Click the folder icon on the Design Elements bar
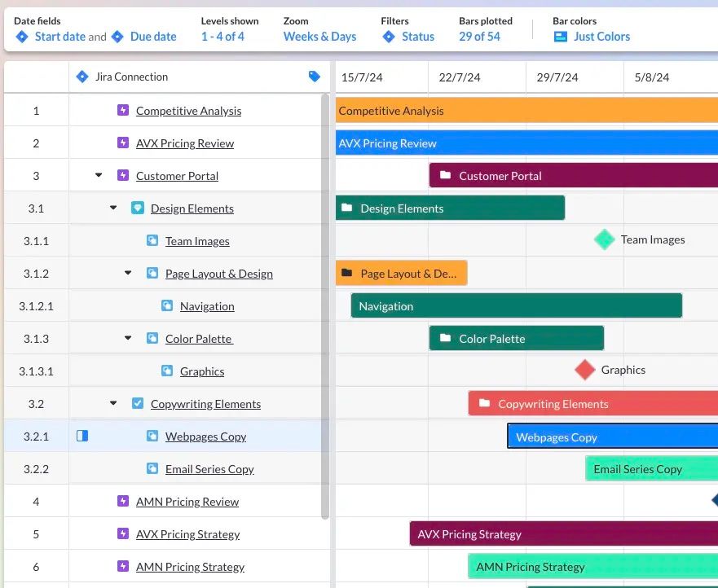 click(x=349, y=208)
